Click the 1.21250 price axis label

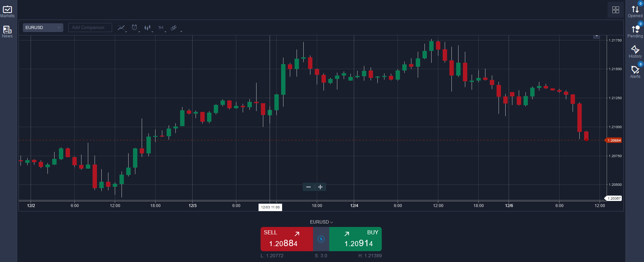(x=615, y=98)
